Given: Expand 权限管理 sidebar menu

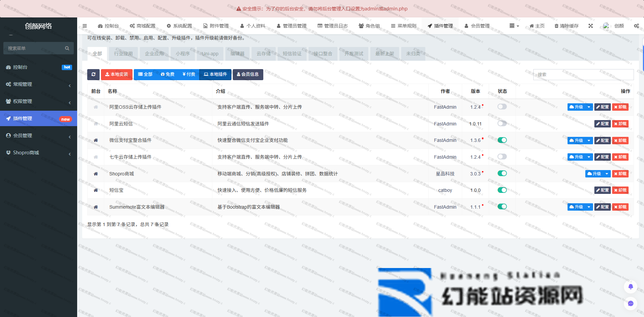Looking at the screenshot, I should click(39, 101).
